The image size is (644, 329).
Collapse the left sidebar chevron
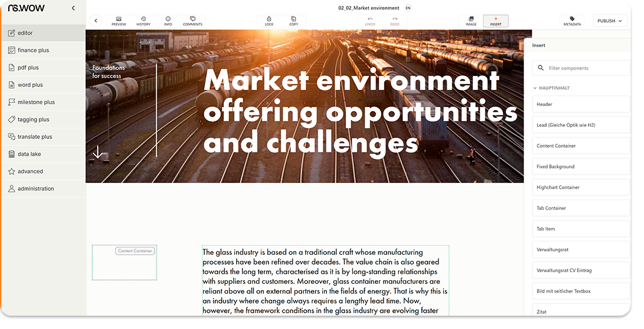point(73,8)
